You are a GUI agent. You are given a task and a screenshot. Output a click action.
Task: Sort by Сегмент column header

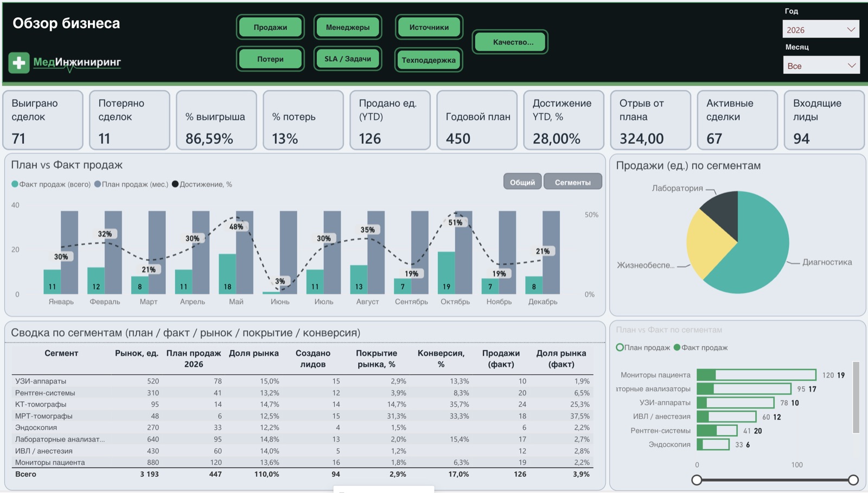(61, 353)
